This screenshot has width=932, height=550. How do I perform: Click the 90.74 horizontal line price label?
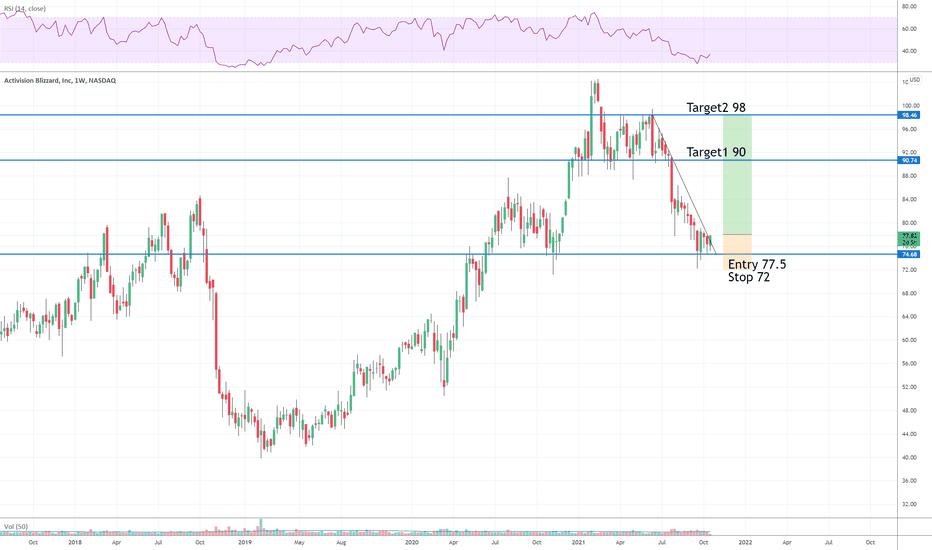pos(909,161)
